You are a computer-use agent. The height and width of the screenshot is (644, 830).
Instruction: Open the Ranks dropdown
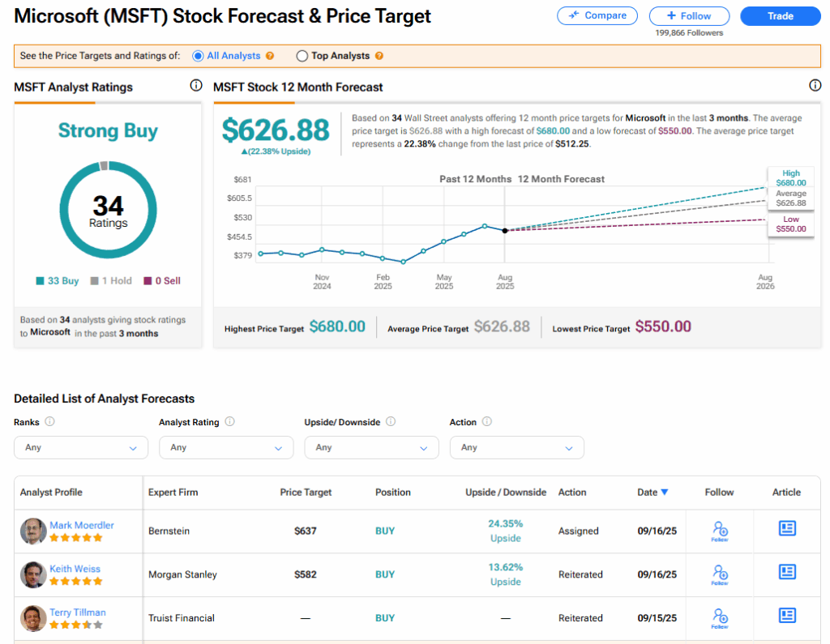pyautogui.click(x=81, y=447)
